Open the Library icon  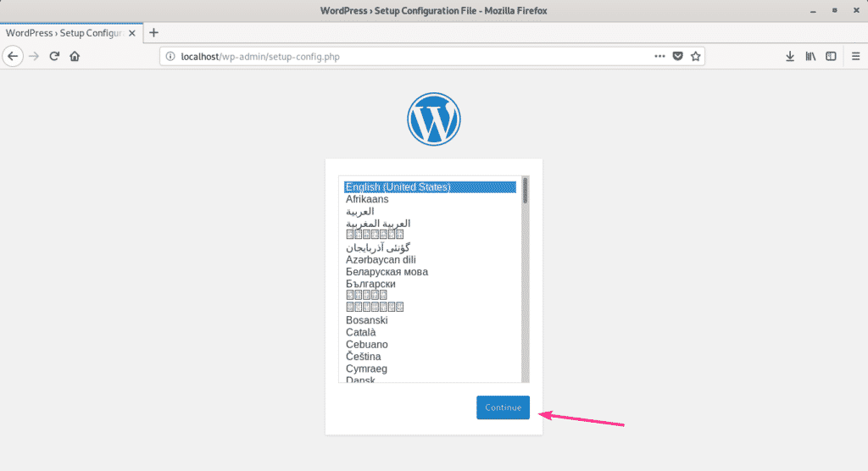tap(810, 57)
